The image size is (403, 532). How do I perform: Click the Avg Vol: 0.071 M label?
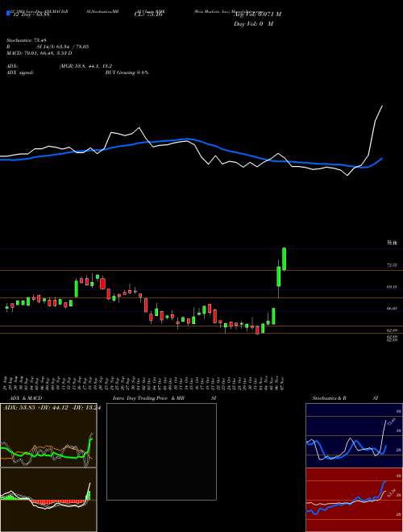[x=257, y=15]
